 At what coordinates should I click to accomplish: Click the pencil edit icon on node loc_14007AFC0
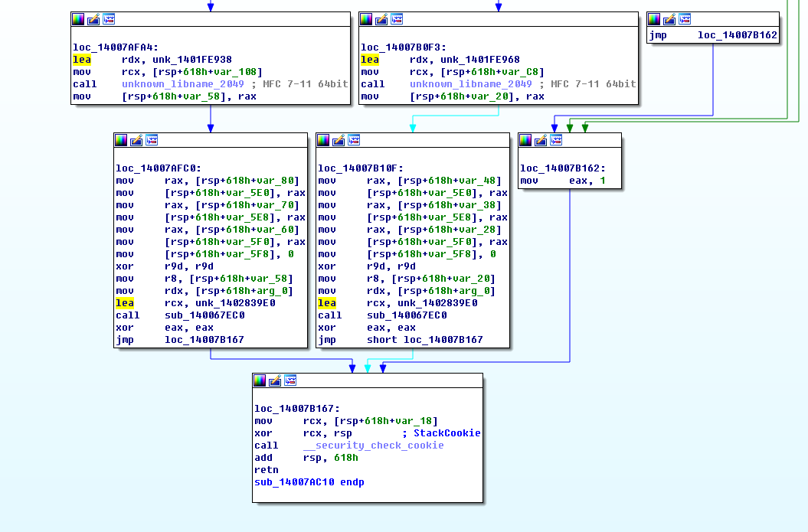136,140
